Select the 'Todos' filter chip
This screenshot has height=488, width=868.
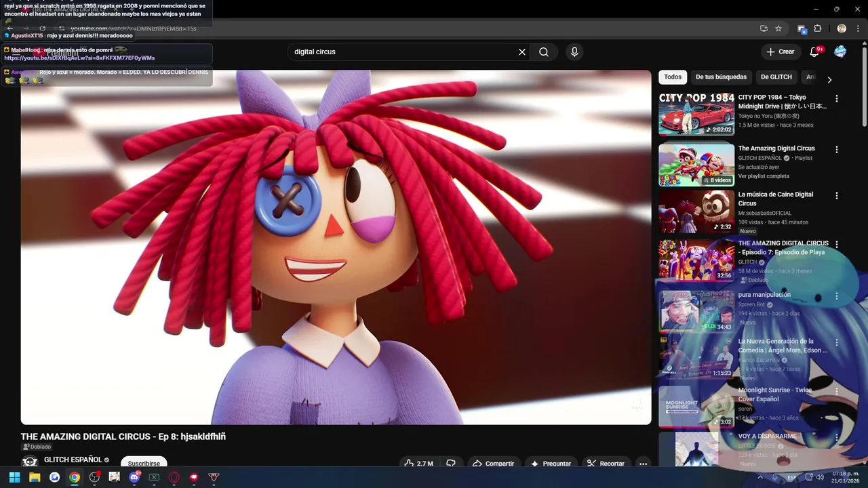[673, 77]
